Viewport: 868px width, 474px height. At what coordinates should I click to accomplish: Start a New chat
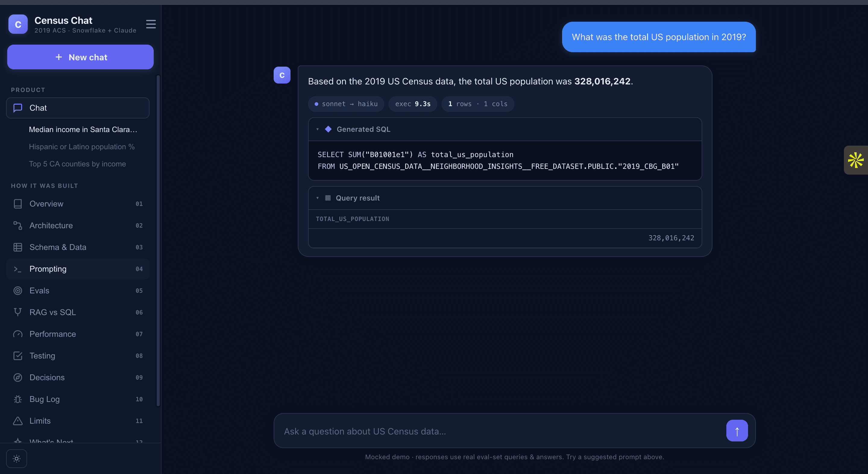(80, 57)
